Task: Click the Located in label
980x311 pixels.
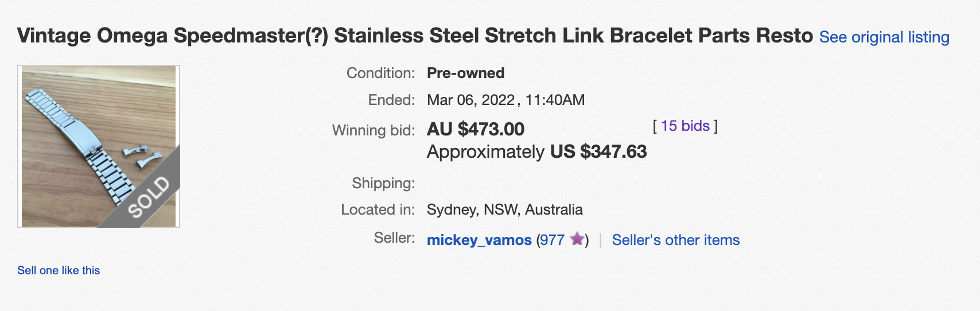Action: pos(378,209)
